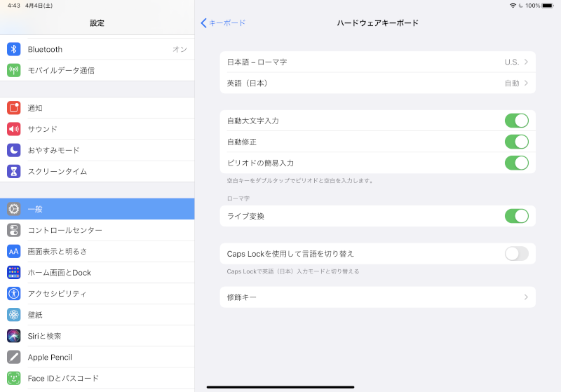Open 壁紙 settings
Screen dimensions: 561x392
(97, 314)
